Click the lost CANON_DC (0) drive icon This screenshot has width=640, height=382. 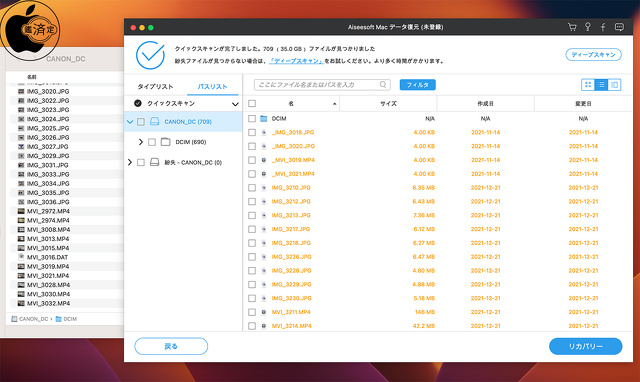[154, 162]
